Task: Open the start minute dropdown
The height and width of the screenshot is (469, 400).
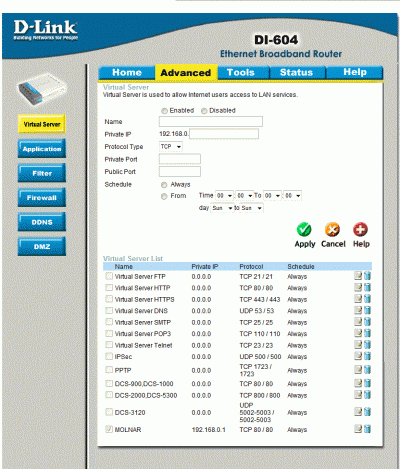Action: click(244, 196)
